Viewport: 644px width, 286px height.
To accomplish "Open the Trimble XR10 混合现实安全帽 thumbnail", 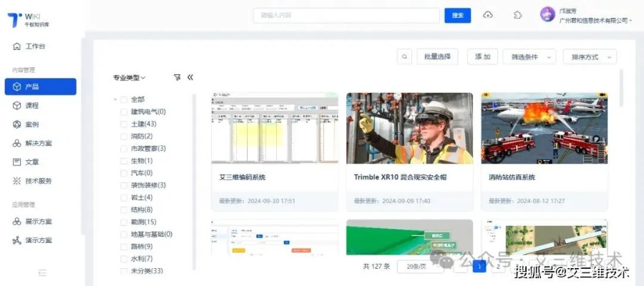I will point(409,128).
